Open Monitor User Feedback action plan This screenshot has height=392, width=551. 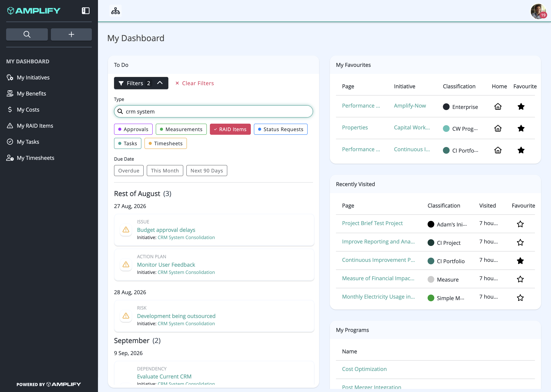[x=166, y=265]
